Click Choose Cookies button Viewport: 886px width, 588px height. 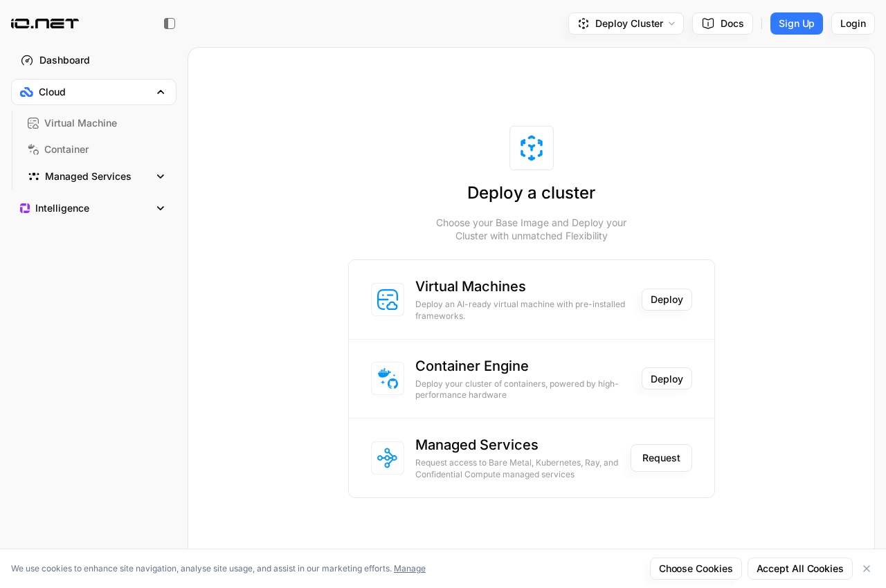click(696, 569)
